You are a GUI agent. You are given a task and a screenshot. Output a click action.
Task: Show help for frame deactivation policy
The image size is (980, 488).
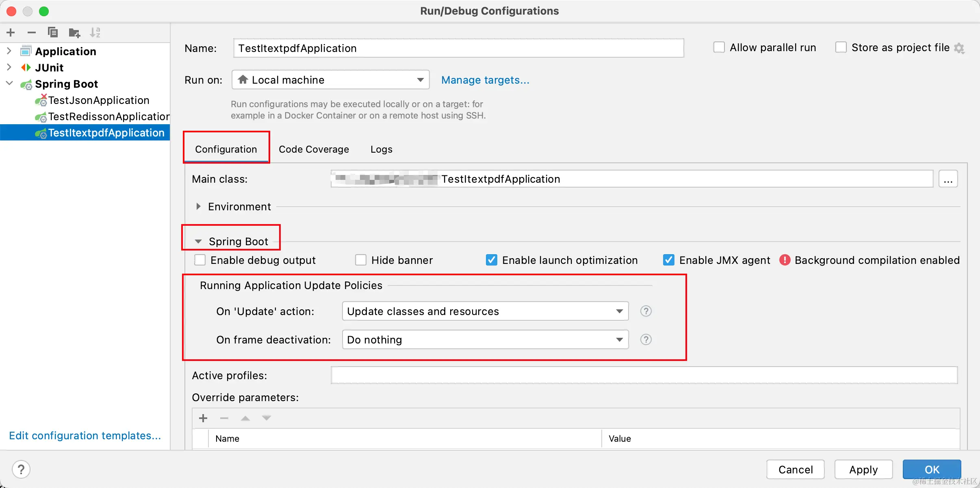coord(646,339)
